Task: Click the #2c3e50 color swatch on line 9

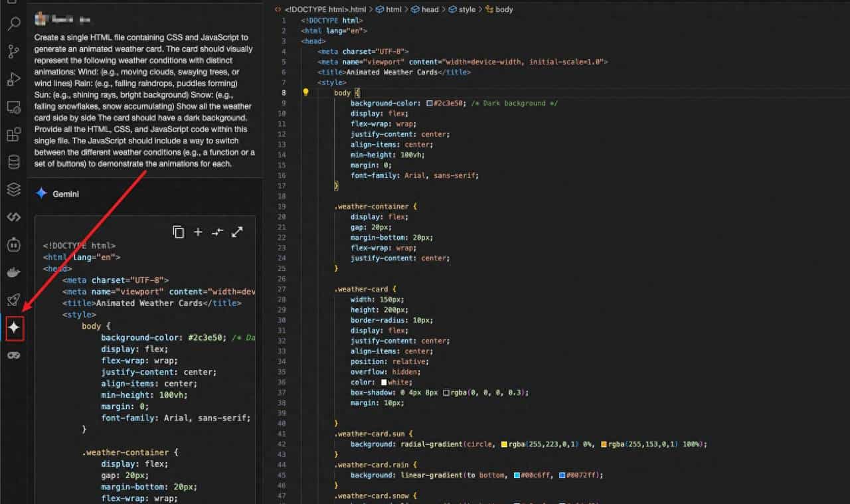Action: (430, 104)
